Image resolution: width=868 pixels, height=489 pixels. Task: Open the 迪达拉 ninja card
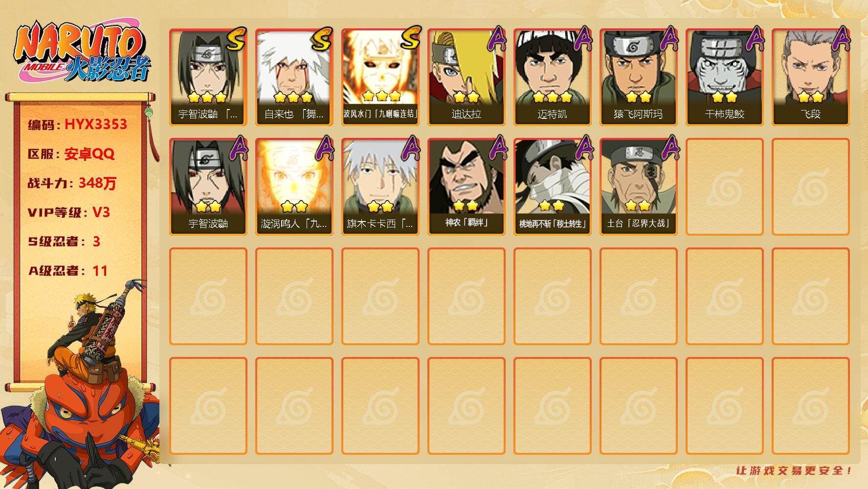pyautogui.click(x=466, y=77)
